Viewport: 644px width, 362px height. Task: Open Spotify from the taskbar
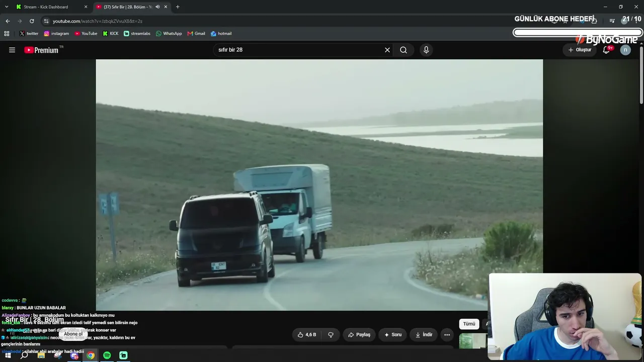pos(107,355)
